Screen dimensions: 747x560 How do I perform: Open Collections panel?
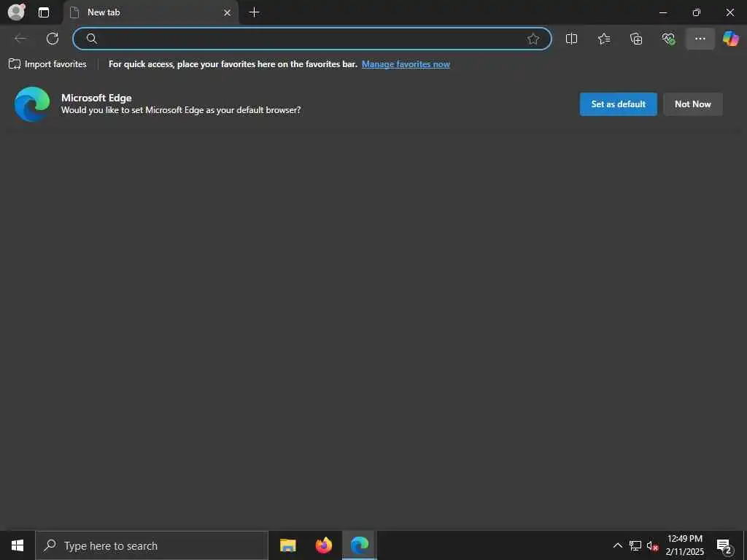(636, 39)
